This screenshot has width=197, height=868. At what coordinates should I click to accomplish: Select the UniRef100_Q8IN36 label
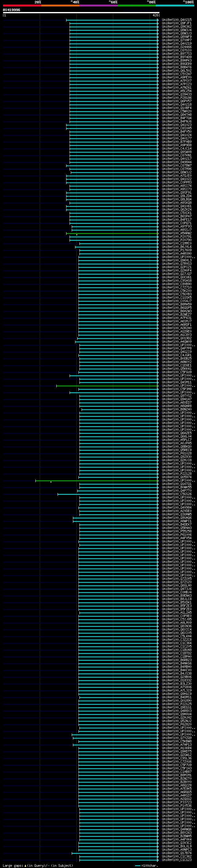click(x=177, y=626)
